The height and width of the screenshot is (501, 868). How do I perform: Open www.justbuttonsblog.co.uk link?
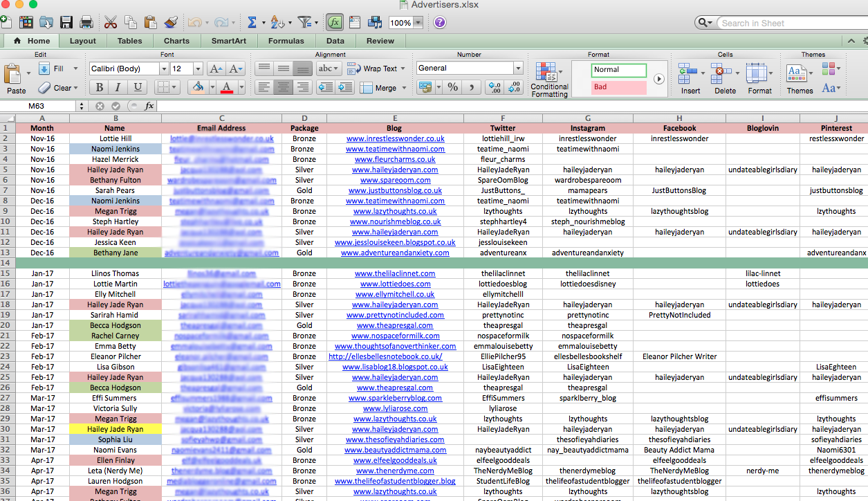click(395, 190)
